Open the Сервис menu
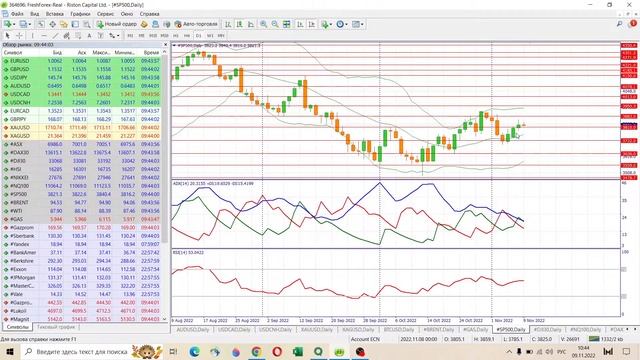 pyautogui.click(x=105, y=13)
